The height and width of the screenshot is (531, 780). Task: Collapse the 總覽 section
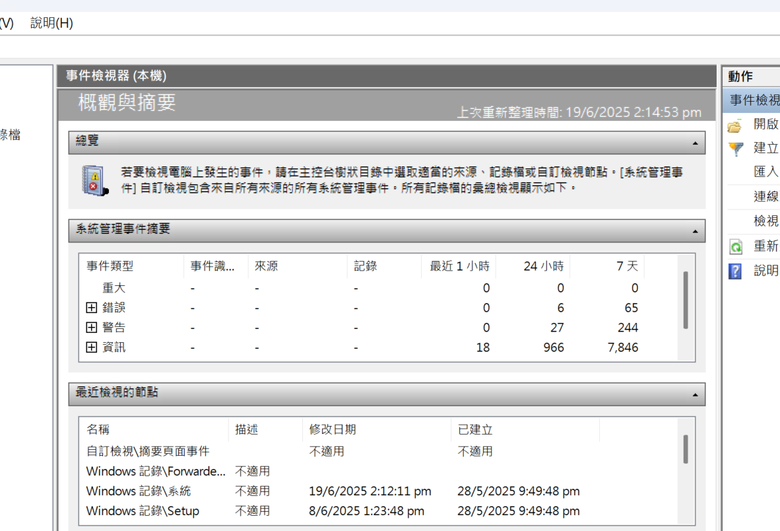point(695,144)
